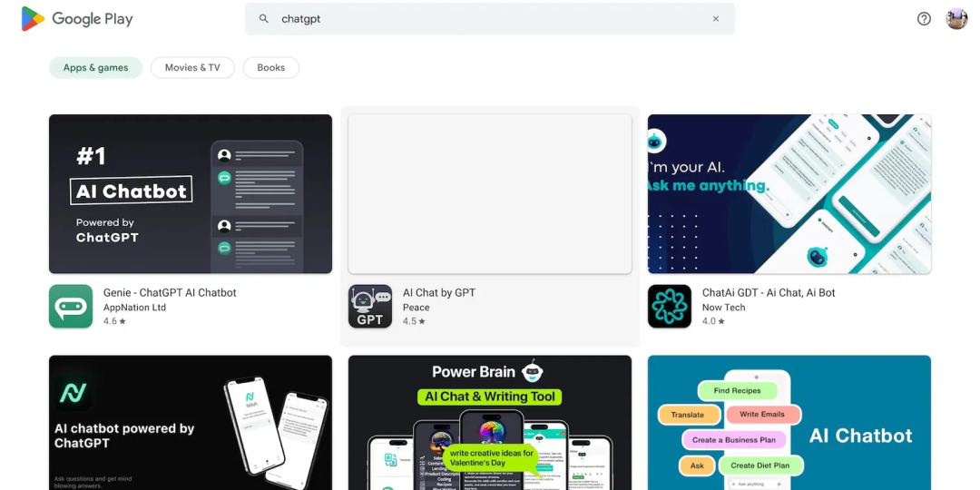Switch to the Movies & TV filter
The height and width of the screenshot is (490, 980).
click(192, 68)
